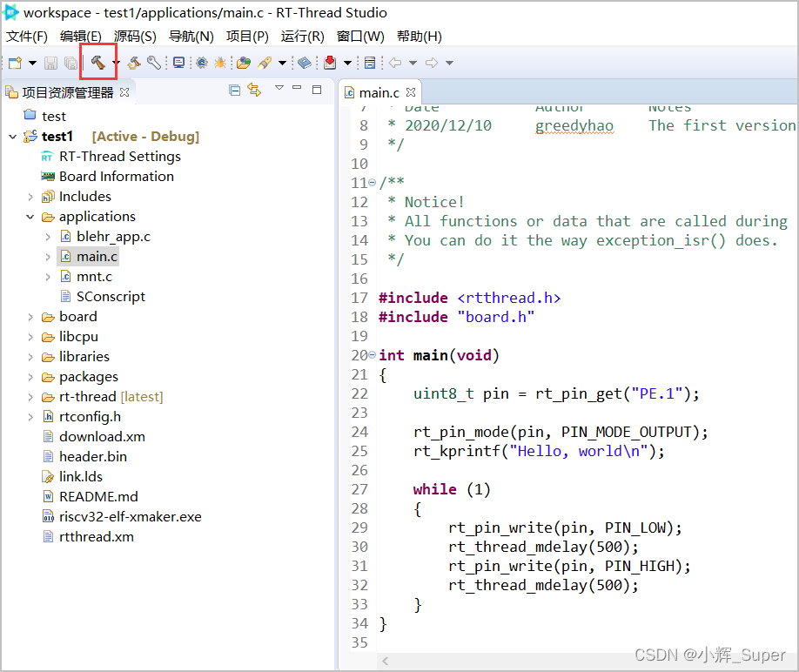799x672 pixels.
Task: Click the search torch toolbar icon
Action: [265, 63]
